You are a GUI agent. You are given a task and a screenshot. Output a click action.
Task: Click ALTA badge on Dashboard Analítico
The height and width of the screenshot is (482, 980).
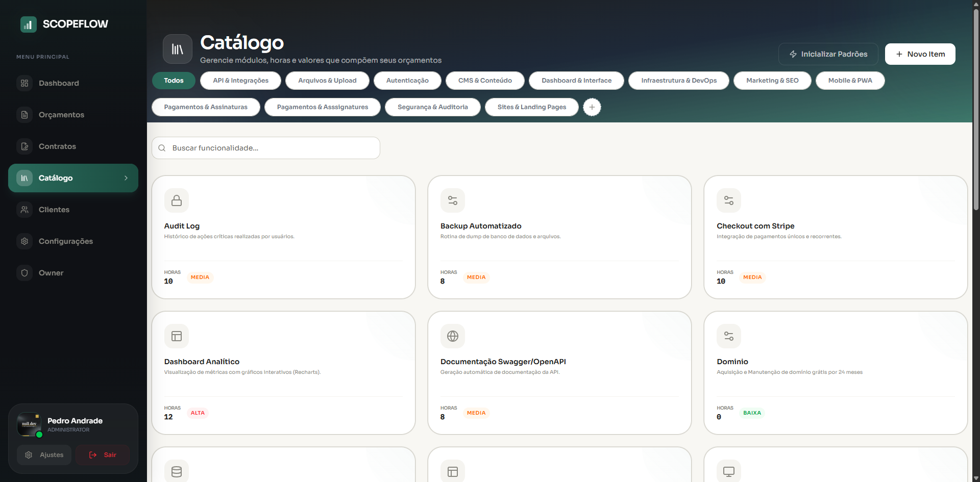[198, 413]
